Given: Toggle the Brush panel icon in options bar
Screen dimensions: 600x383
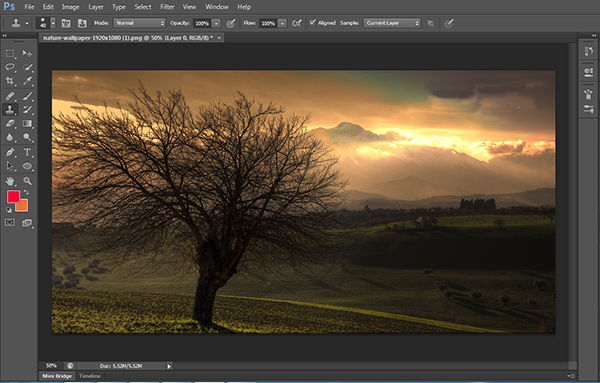Looking at the screenshot, I should 66,23.
